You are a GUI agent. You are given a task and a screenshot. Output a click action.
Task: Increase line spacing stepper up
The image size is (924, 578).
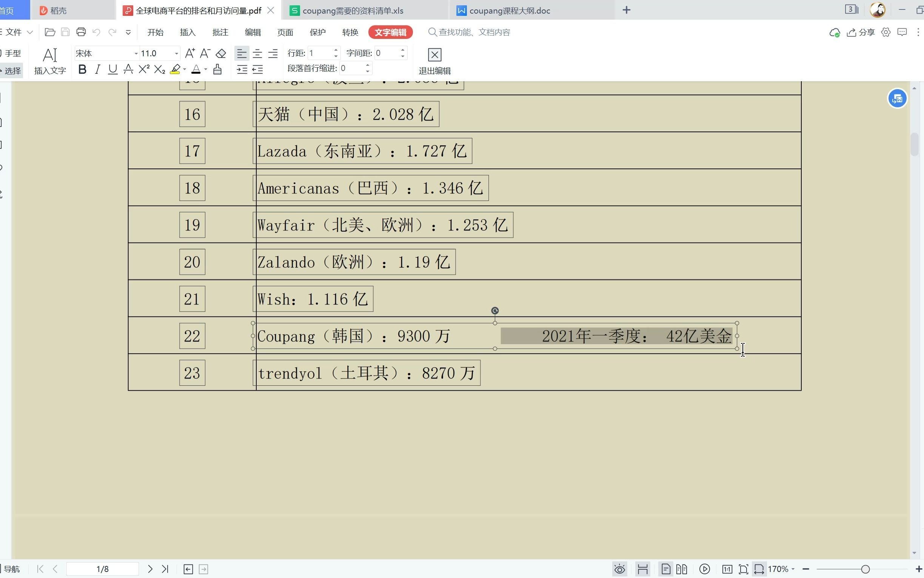pos(336,50)
